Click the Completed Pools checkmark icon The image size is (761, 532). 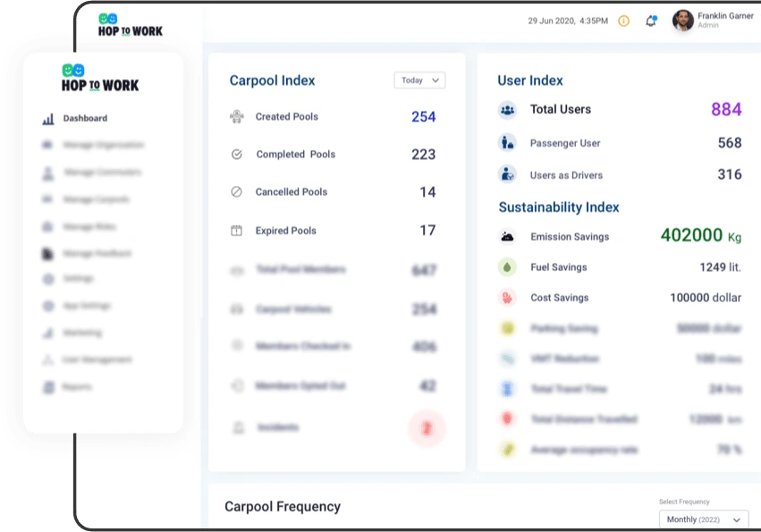tap(236, 154)
